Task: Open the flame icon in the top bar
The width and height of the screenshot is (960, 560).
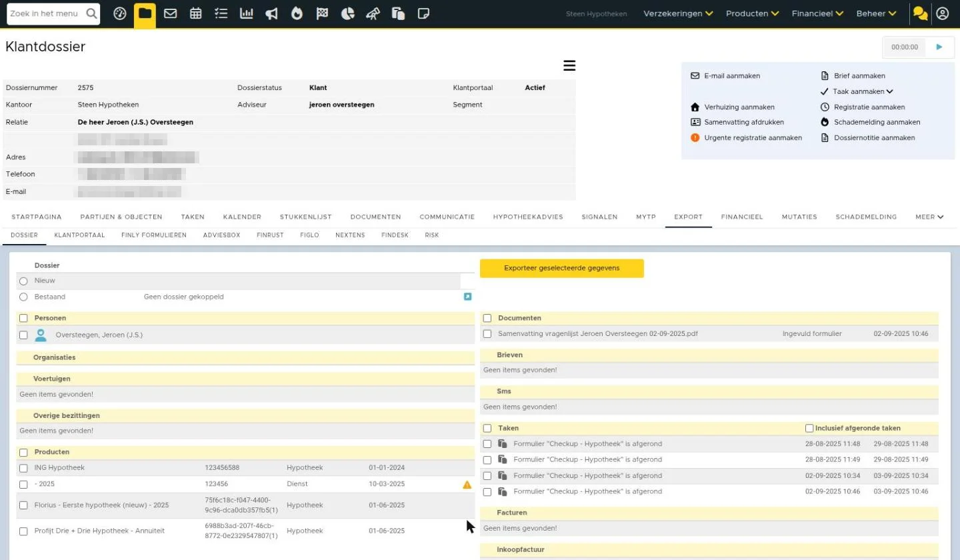Action: [x=297, y=13]
